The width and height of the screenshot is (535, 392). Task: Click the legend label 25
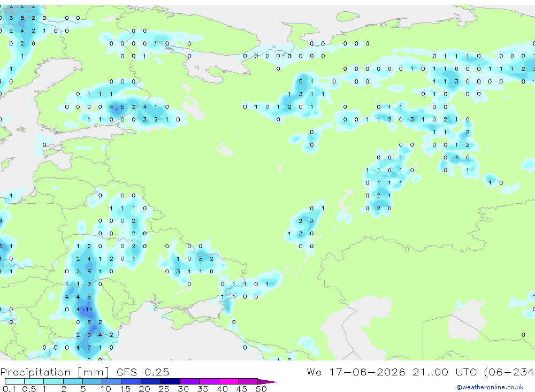164,389
